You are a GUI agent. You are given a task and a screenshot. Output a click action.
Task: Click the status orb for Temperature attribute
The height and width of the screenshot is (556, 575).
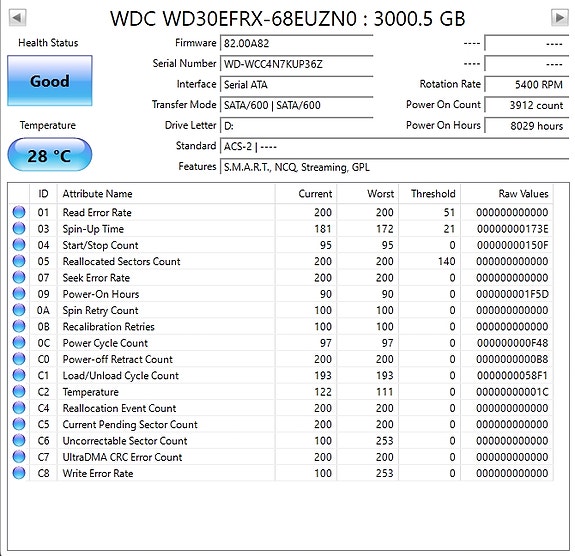[19, 392]
